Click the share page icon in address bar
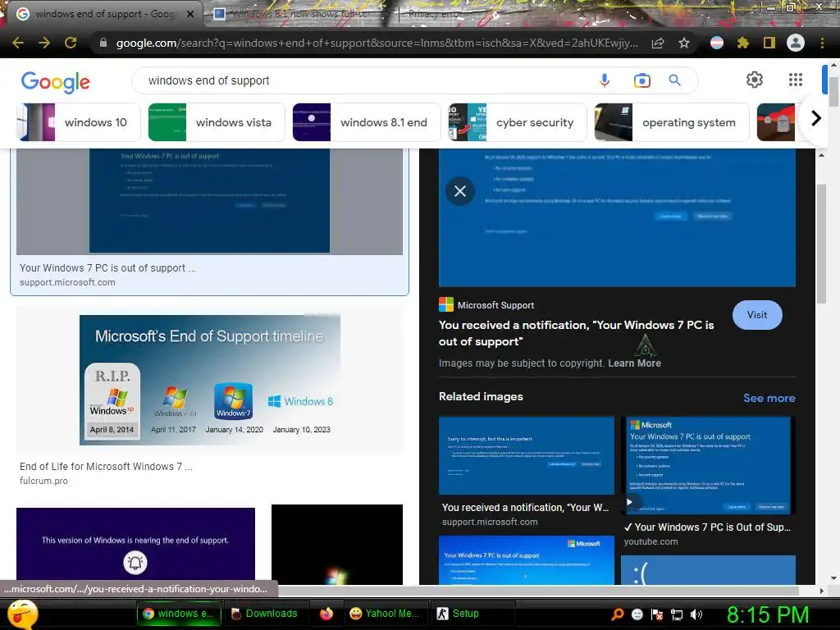Image resolution: width=840 pixels, height=630 pixels. (658, 43)
